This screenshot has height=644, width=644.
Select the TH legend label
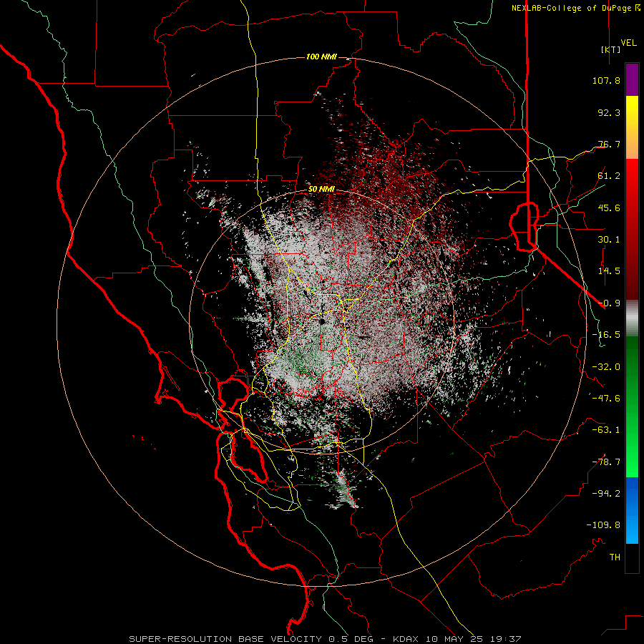[x=615, y=557]
